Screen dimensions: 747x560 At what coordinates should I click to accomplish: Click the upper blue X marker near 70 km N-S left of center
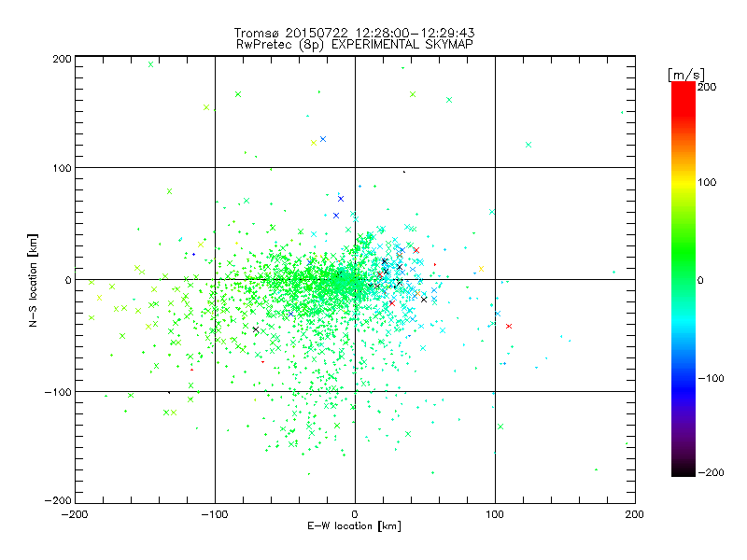(341, 199)
